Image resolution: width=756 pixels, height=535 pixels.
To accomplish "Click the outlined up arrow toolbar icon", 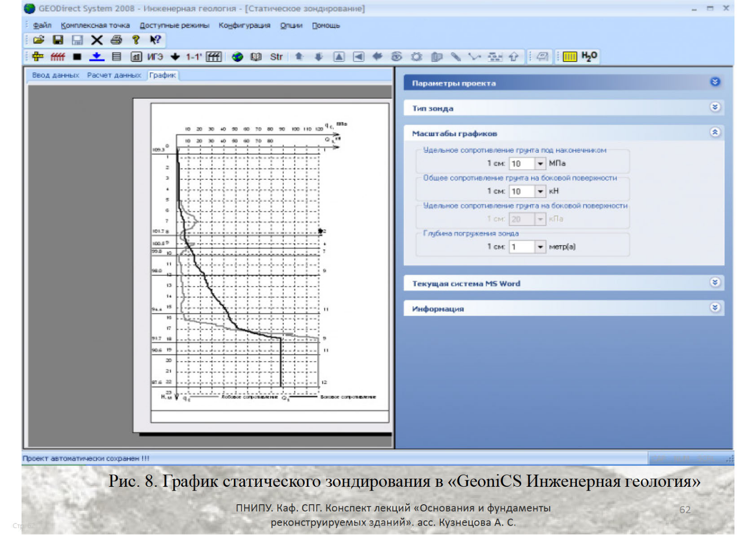I will tap(514, 57).
